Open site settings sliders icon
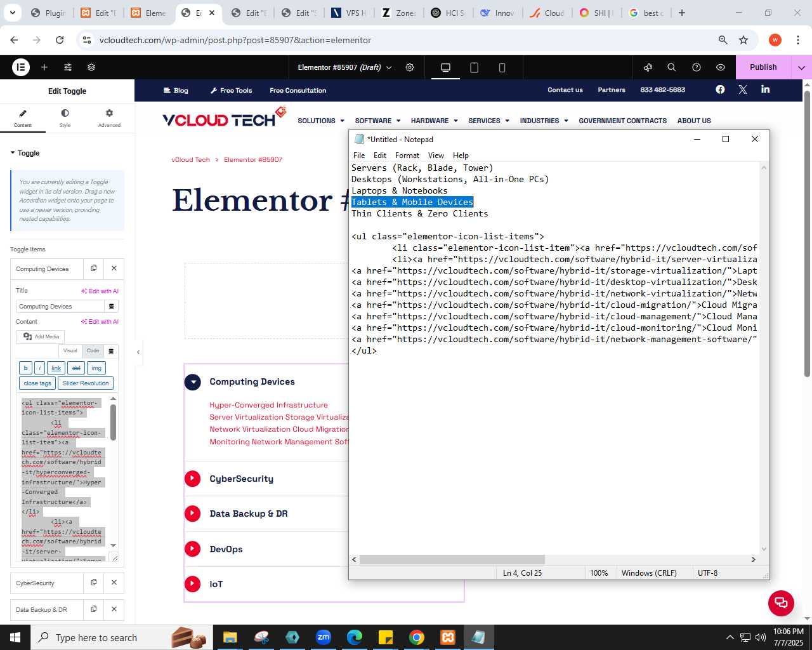The height and width of the screenshot is (650, 812). pos(68,67)
